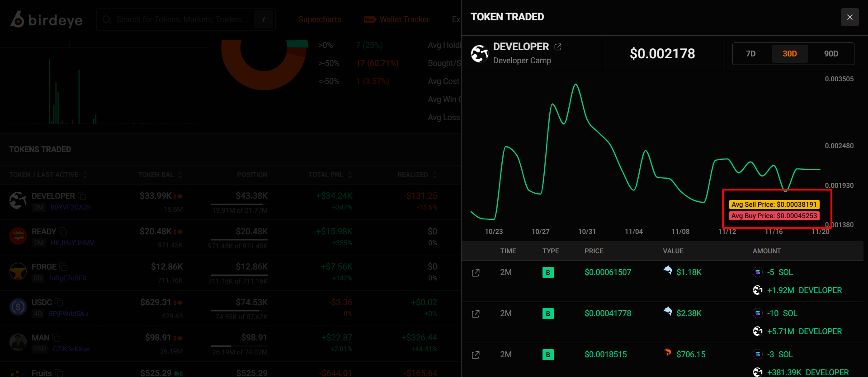This screenshot has width=868, height=377.
Task: Click USDC token logo in table
Action: click(18, 307)
